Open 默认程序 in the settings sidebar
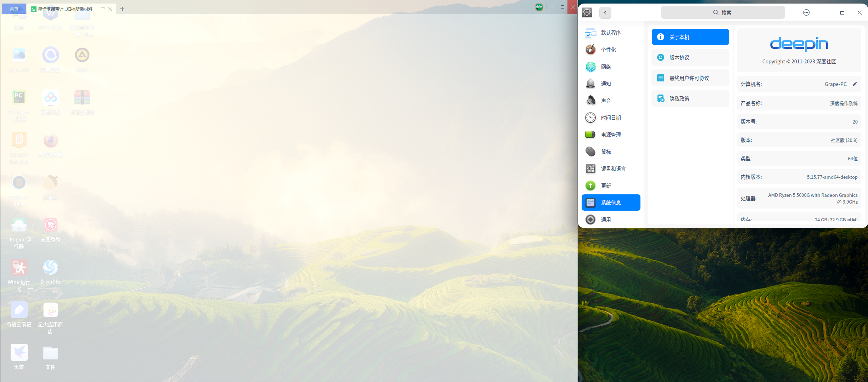This screenshot has height=382, width=868. (611, 33)
